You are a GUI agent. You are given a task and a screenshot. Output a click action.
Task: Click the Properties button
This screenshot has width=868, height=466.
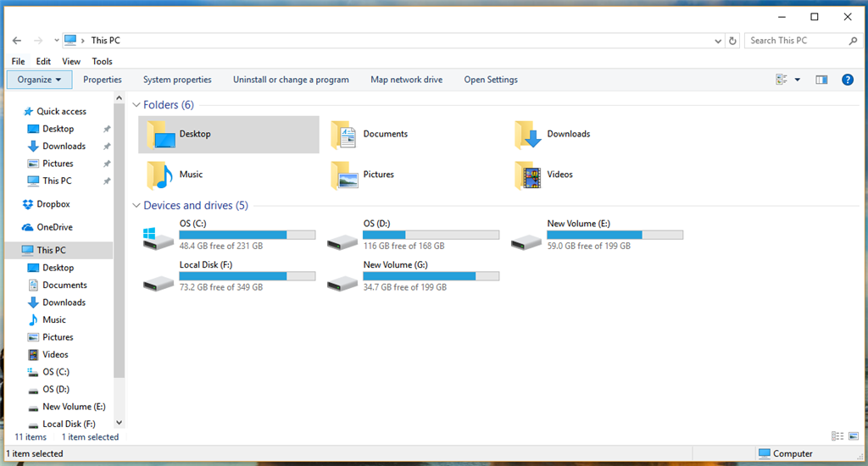(x=103, y=80)
